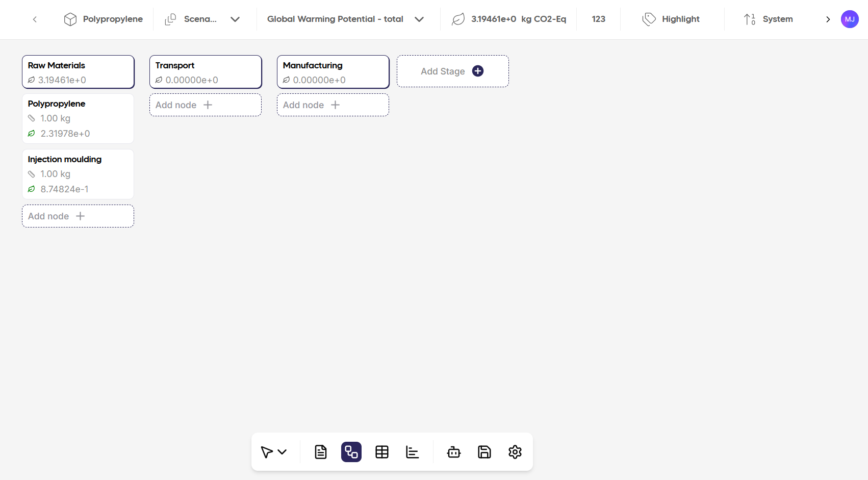Click the leaf emissions icon in header
The height and width of the screenshot is (480, 868).
pyautogui.click(x=457, y=19)
